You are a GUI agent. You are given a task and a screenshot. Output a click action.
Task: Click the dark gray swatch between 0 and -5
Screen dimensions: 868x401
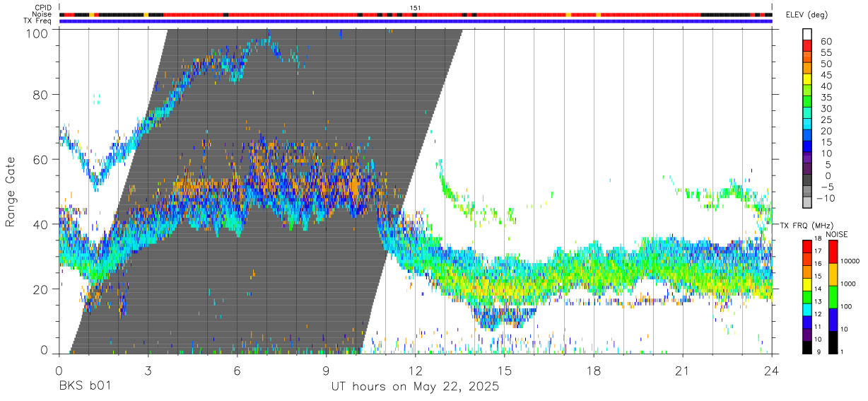tap(807, 180)
